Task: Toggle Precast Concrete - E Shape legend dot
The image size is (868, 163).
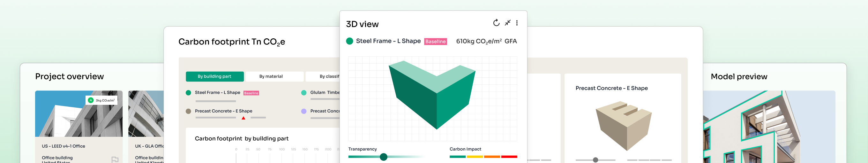Action: click(188, 111)
